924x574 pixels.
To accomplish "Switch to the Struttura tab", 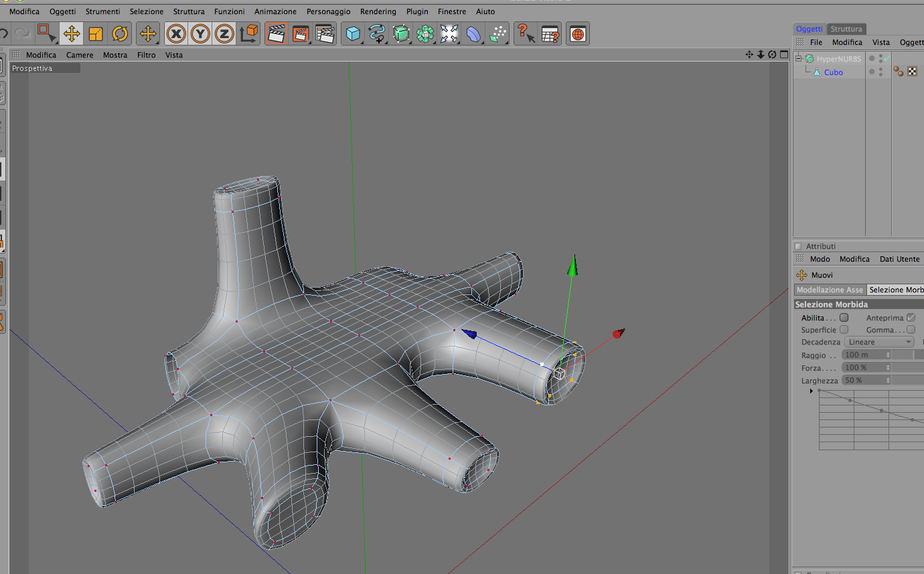I will [x=846, y=29].
